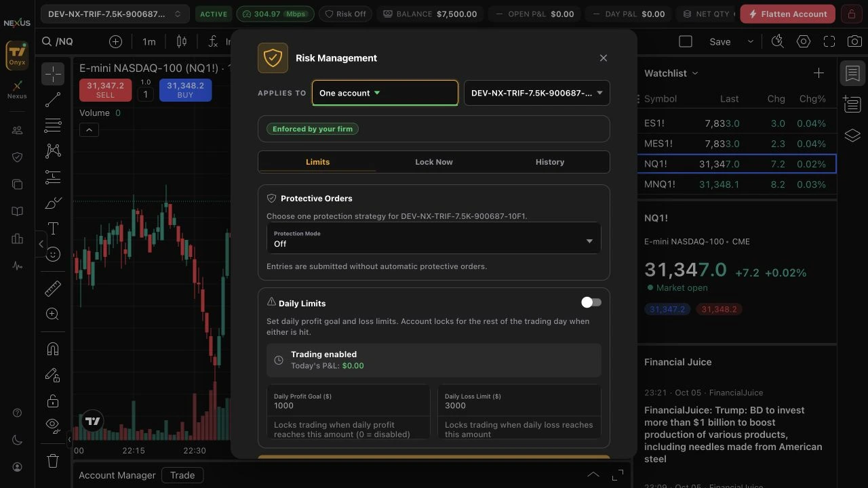Screen dimensions: 868x488
Task: Select the XABCD pattern tool
Action: (53, 151)
